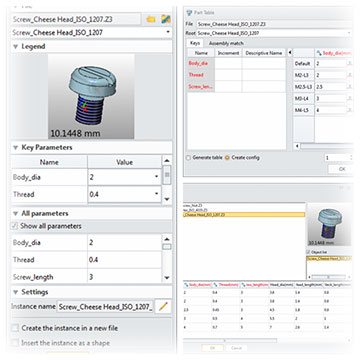Image resolution: width=360 pixels, height=360 pixels.
Task: Click key icon in lower table Screw_length(mm) header
Action: (x=243, y=285)
